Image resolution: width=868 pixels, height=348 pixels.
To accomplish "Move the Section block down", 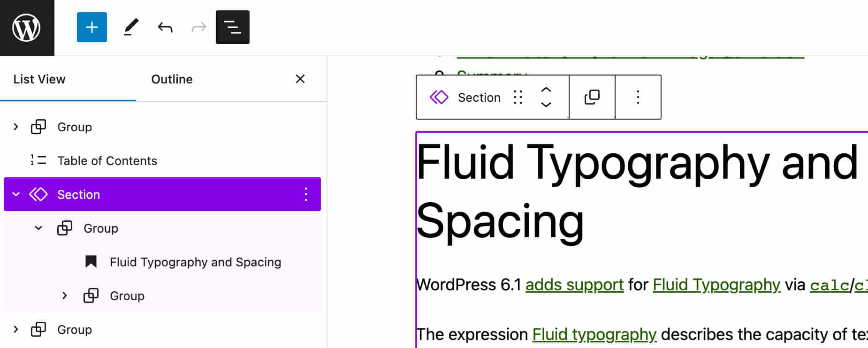I will coord(546,105).
